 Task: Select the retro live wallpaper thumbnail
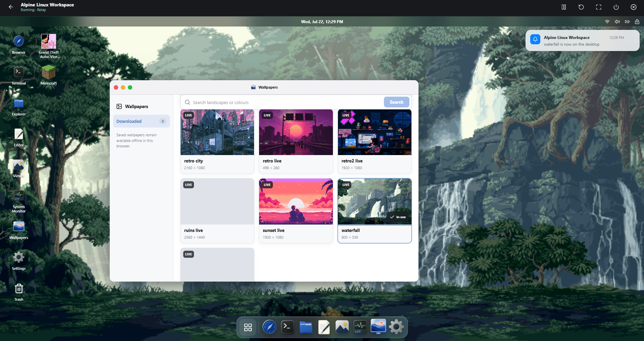click(x=296, y=132)
